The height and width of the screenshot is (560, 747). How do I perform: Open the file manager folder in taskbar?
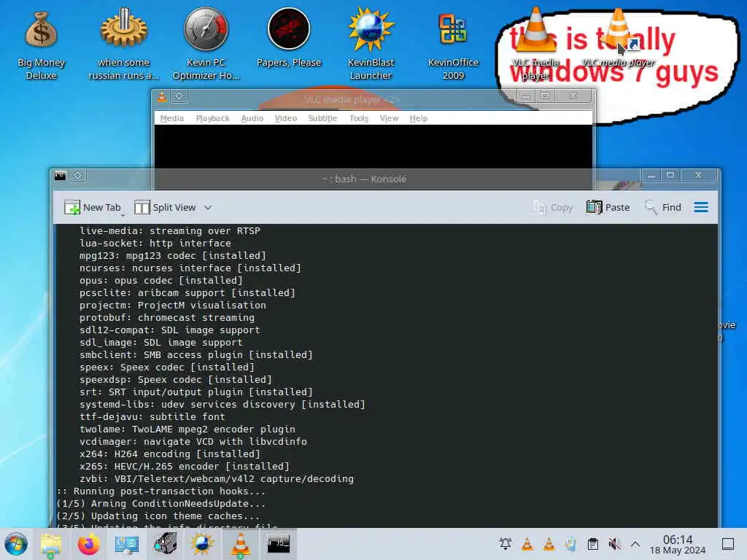pyautogui.click(x=51, y=544)
